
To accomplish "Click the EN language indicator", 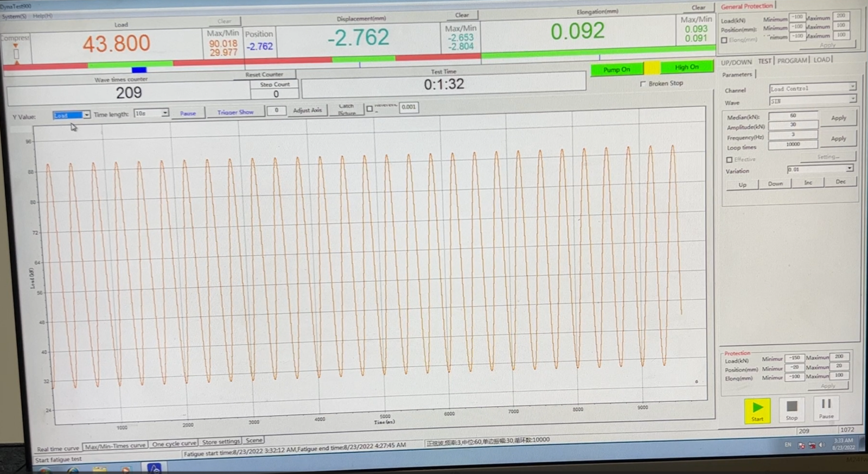I will 788,445.
